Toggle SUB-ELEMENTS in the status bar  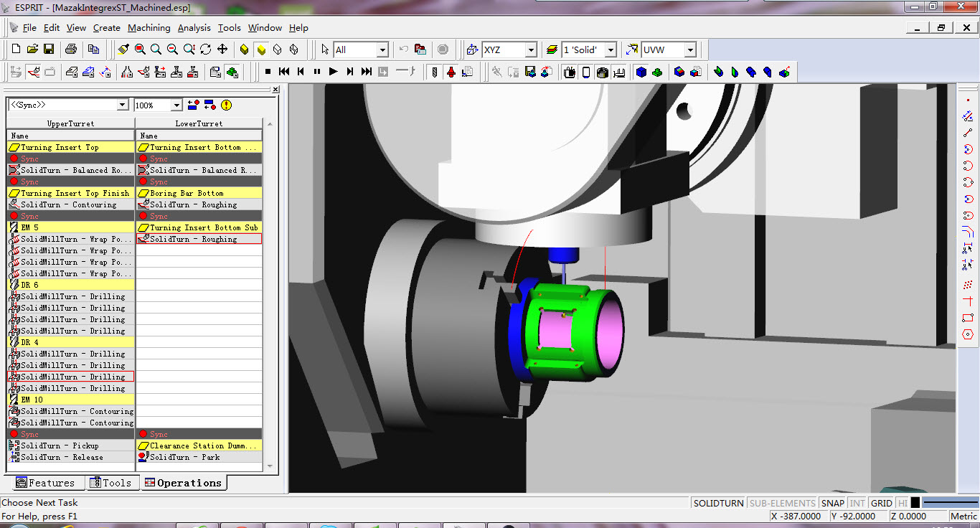[x=783, y=503]
